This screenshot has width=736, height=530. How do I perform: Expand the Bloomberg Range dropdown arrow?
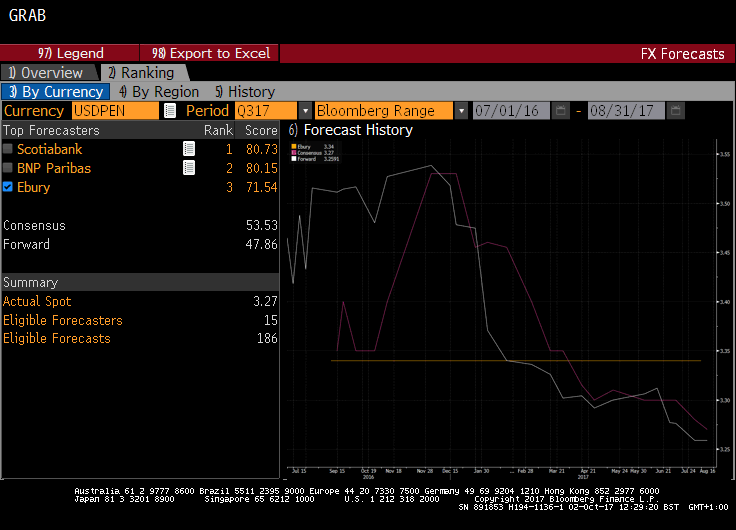pos(461,111)
